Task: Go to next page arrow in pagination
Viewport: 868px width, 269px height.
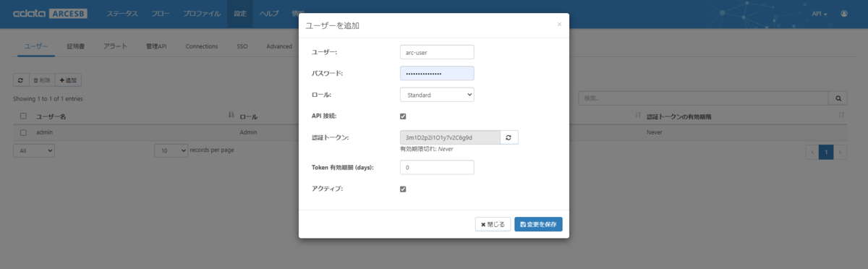Action: pyautogui.click(x=839, y=152)
